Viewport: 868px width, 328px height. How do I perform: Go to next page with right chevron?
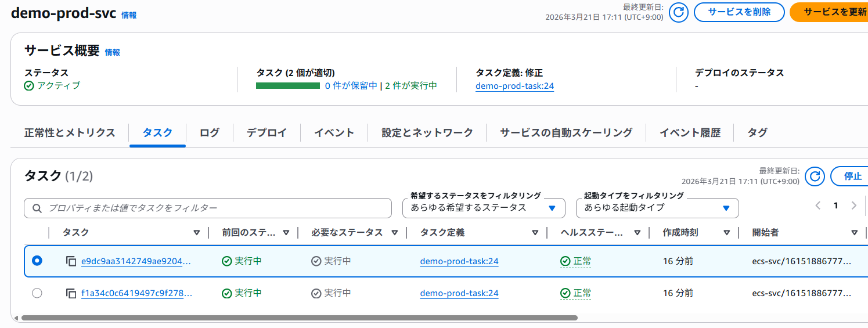coord(853,206)
